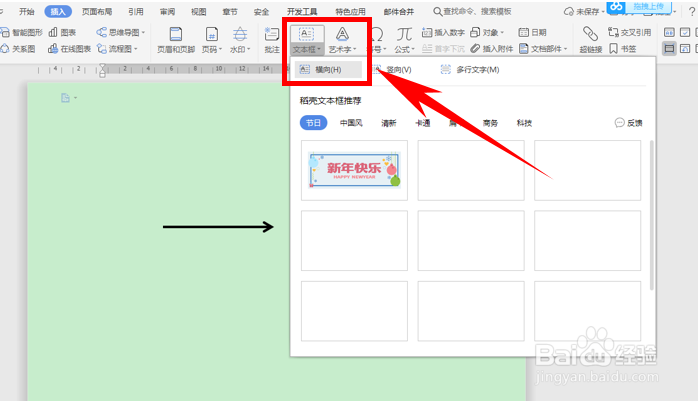
Task: Click the template panel vertical scrollbar
Action: (652, 215)
